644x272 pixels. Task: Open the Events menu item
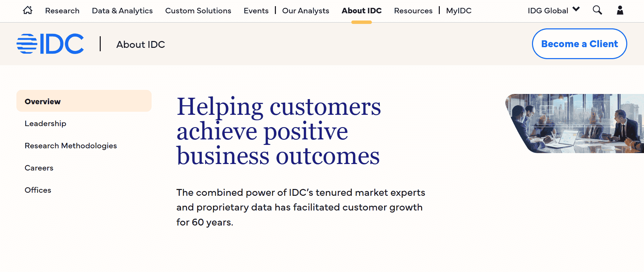256,11
